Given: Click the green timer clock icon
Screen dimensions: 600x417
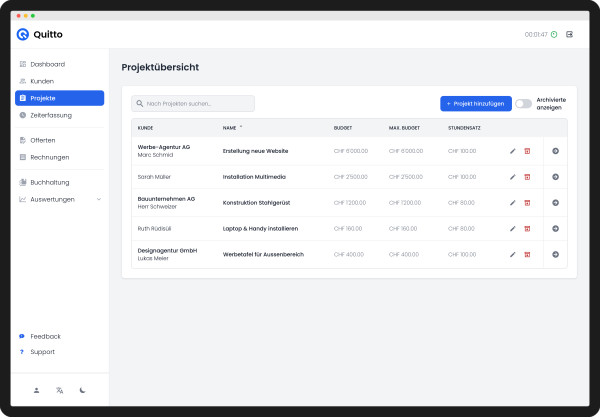Looking at the screenshot, I should click(555, 34).
